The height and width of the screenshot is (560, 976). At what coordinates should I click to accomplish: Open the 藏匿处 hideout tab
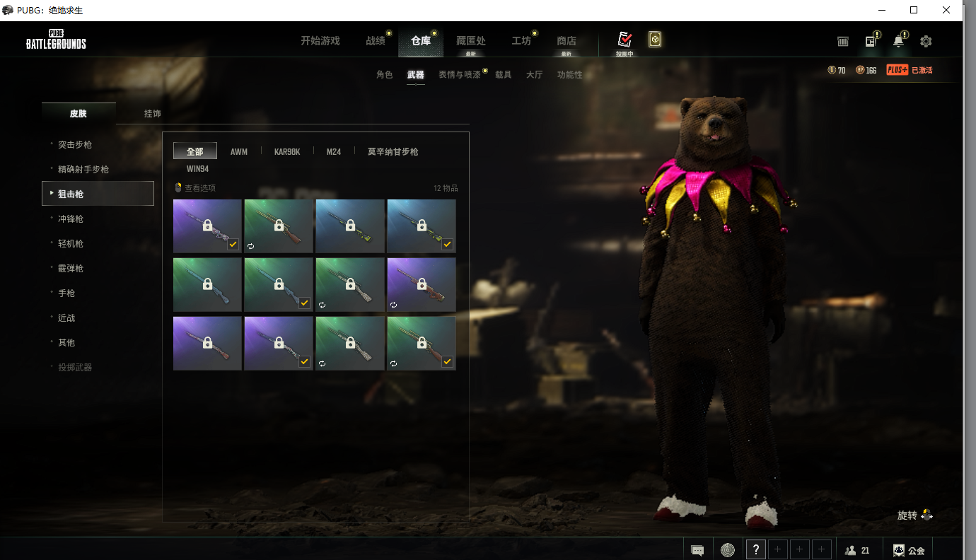tap(470, 41)
